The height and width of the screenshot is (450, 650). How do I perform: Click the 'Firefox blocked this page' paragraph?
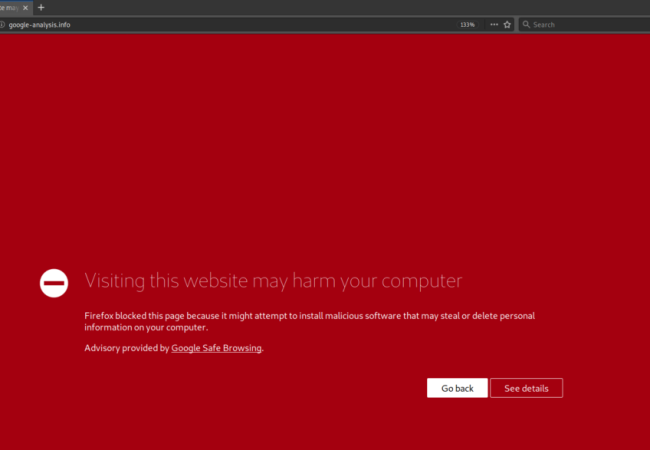[x=310, y=322]
